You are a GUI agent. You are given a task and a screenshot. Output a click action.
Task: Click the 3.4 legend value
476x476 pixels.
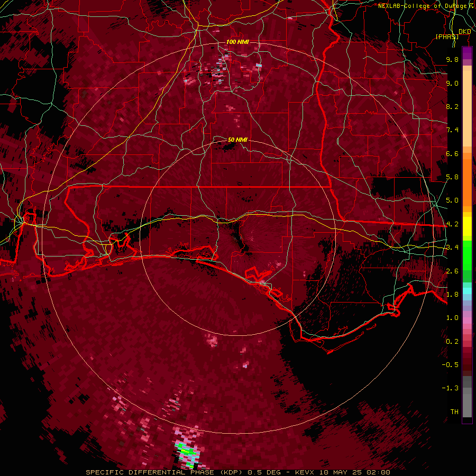tap(452, 248)
